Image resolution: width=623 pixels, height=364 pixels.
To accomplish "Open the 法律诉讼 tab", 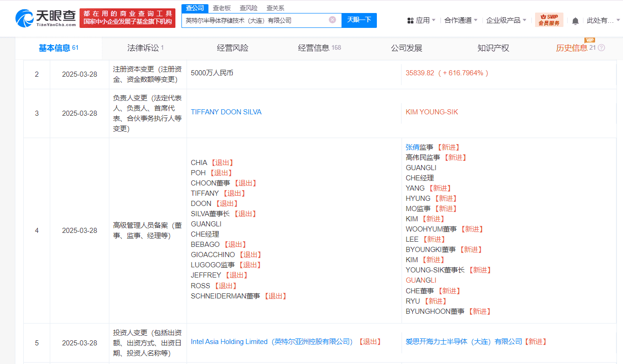I will 143,48.
